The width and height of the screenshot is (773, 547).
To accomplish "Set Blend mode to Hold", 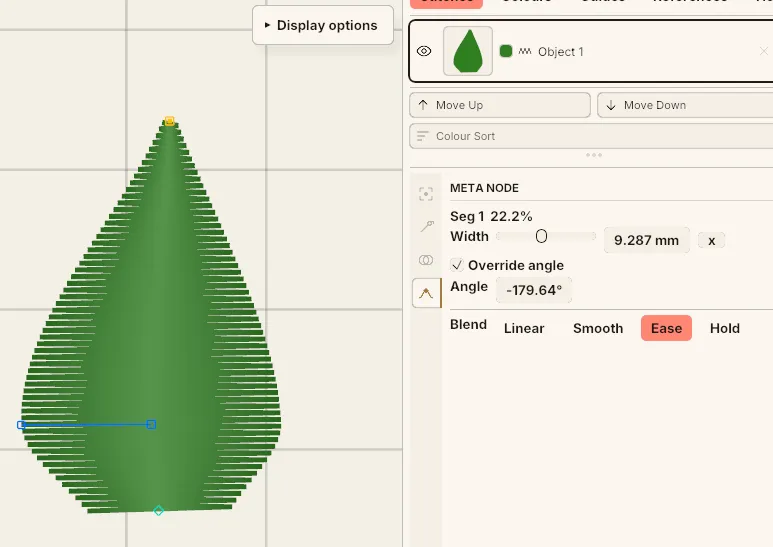I will point(725,328).
